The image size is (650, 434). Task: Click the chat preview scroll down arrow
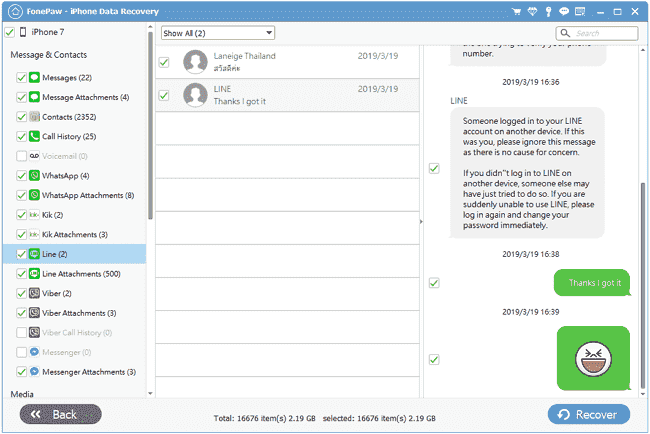643,394
